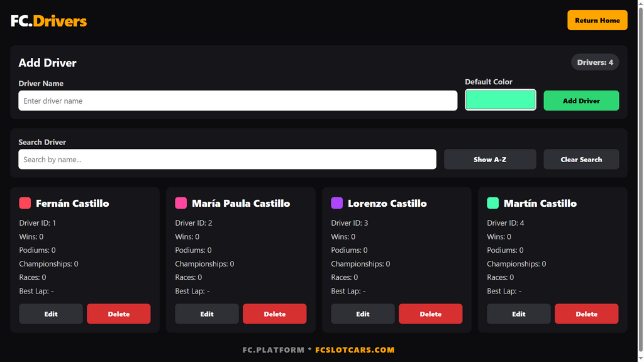Toggle Show A-Z sorting
This screenshot has height=362, width=644.
pos(490,159)
